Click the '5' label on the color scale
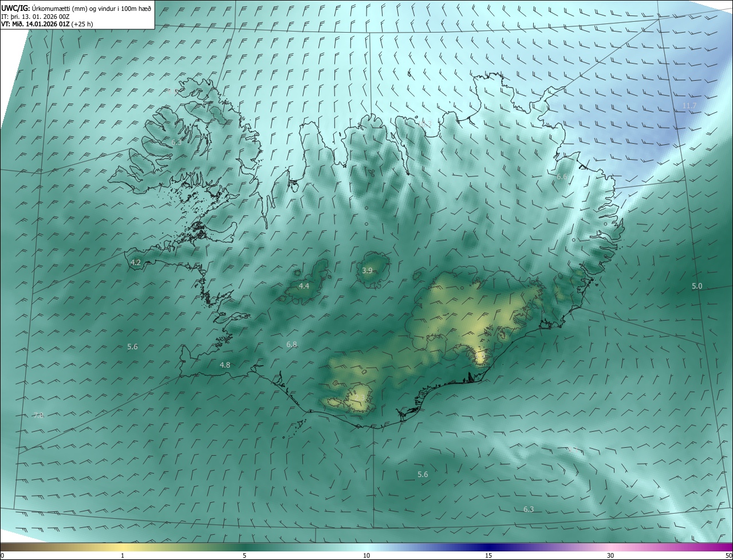733x560 pixels. (x=245, y=556)
